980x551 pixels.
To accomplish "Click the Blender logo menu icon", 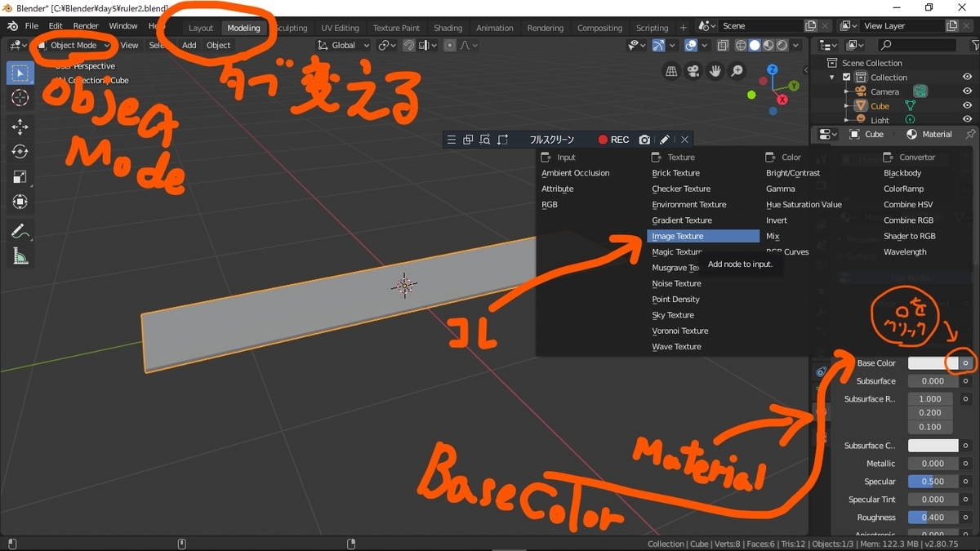I will 11,26.
